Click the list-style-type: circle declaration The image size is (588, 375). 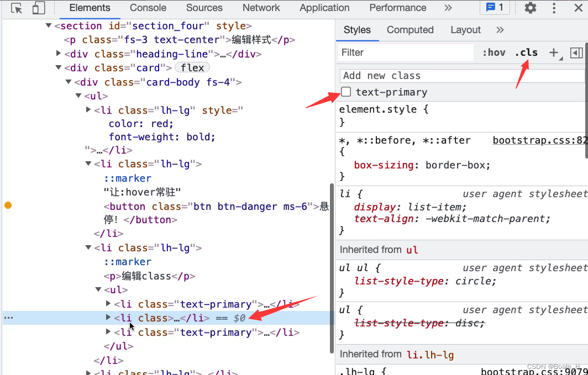[426, 281]
